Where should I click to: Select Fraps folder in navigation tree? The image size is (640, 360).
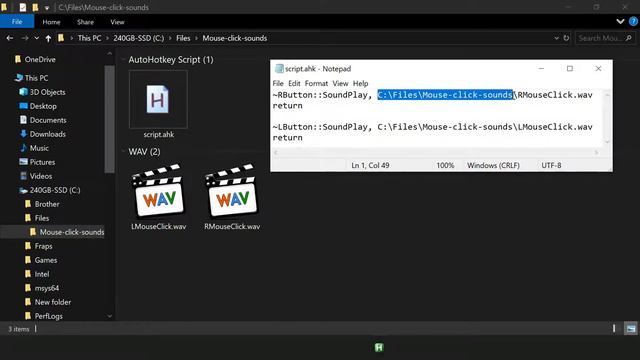[43, 246]
